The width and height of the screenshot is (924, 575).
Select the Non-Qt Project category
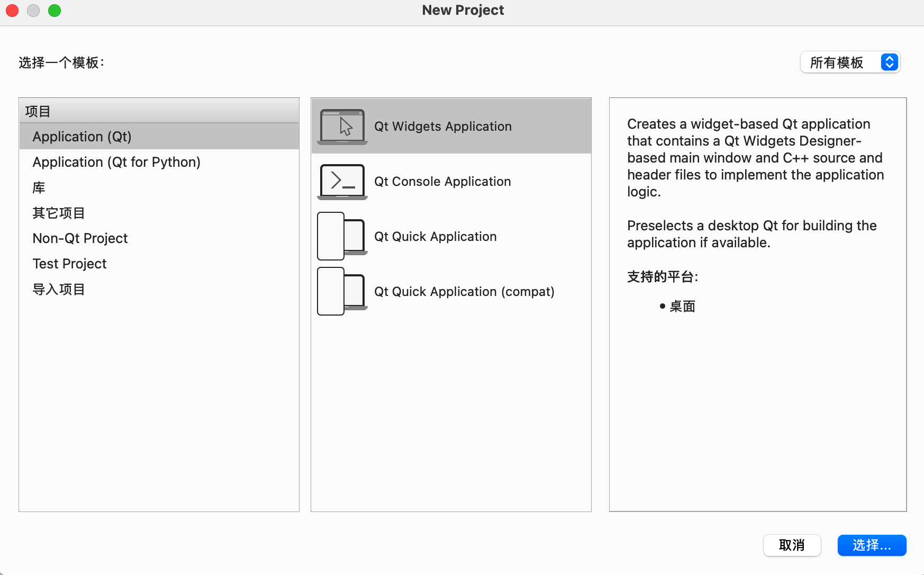click(159, 238)
